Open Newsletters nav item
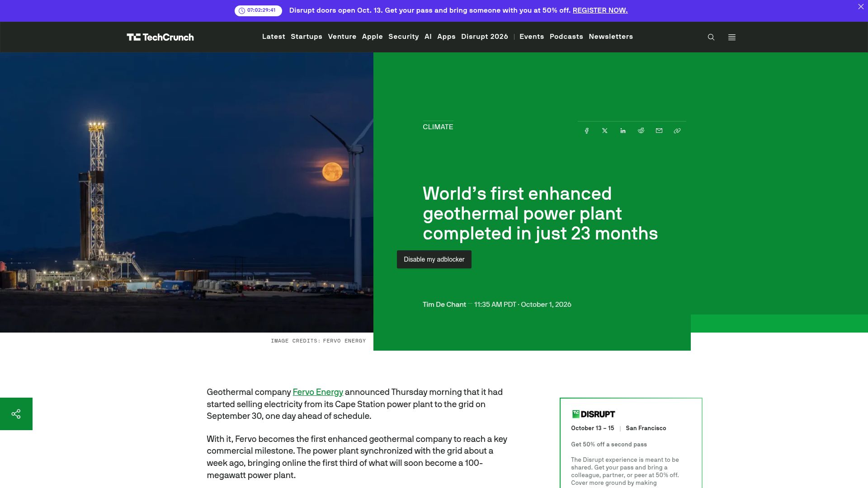Image resolution: width=868 pixels, height=488 pixels. pos(611,37)
